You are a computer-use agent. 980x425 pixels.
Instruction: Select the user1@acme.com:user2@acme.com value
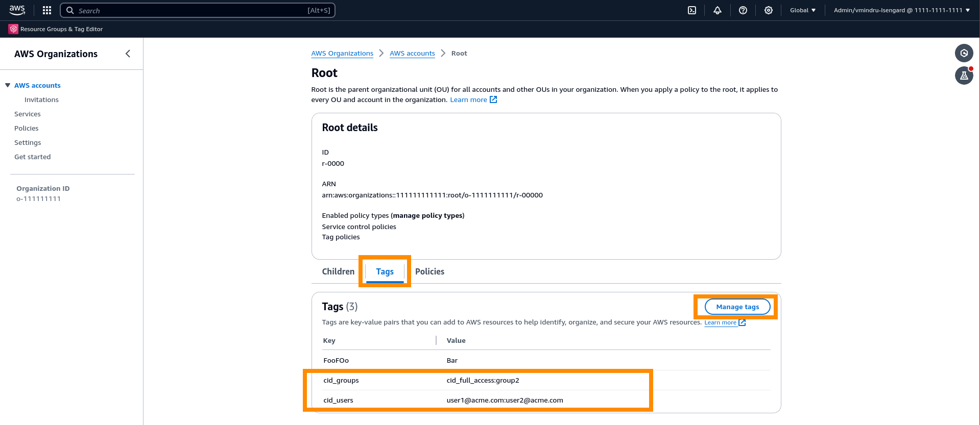click(505, 400)
